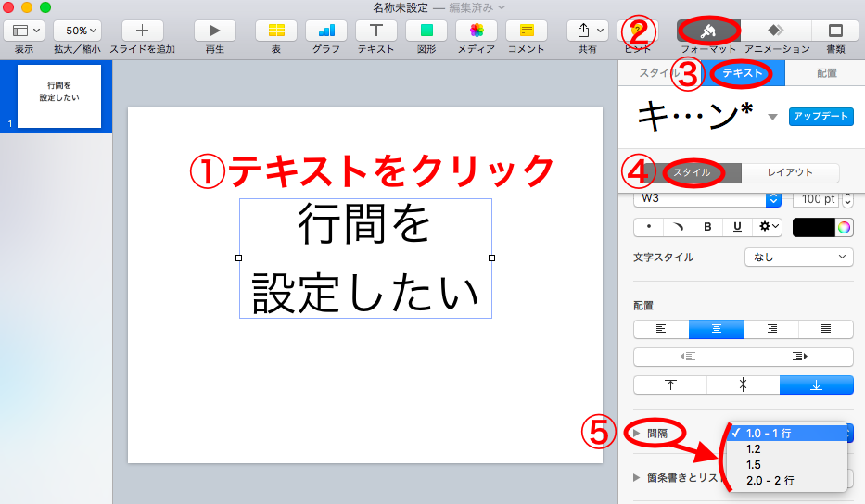Open the Animation (アニメーション) inspector

click(777, 31)
